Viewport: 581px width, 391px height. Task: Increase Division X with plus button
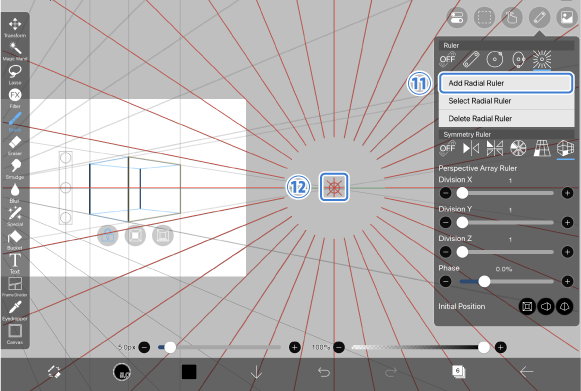pos(567,193)
